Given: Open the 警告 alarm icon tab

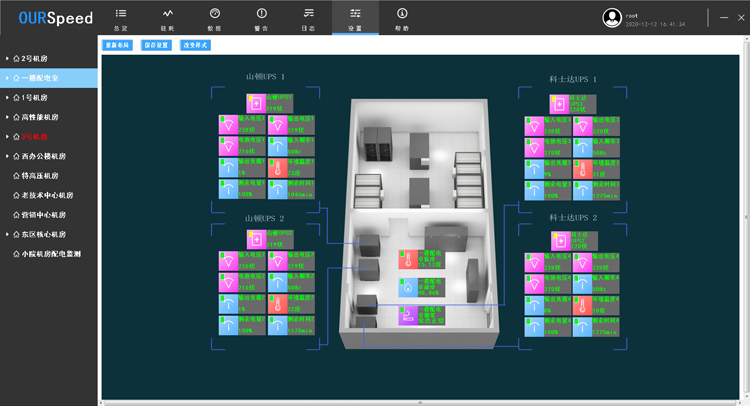Looking at the screenshot, I should 261,18.
